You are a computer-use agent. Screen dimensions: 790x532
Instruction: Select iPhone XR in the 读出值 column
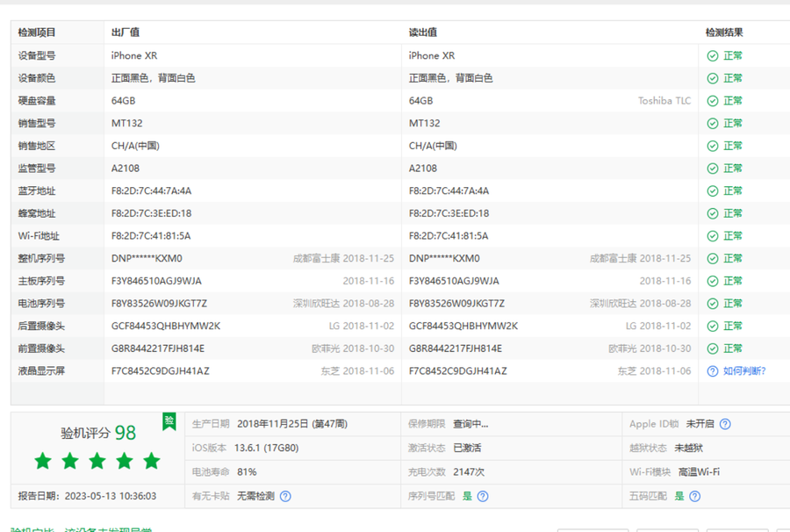(x=432, y=56)
